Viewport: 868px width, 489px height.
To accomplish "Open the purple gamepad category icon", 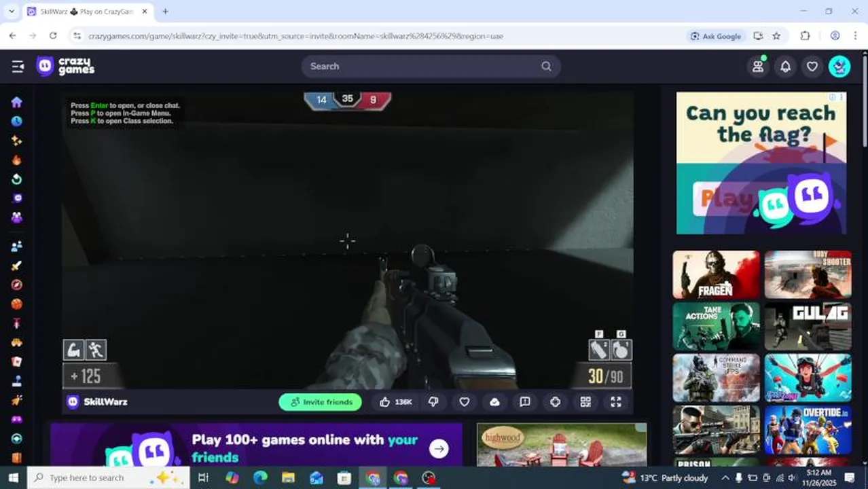I will click(16, 420).
